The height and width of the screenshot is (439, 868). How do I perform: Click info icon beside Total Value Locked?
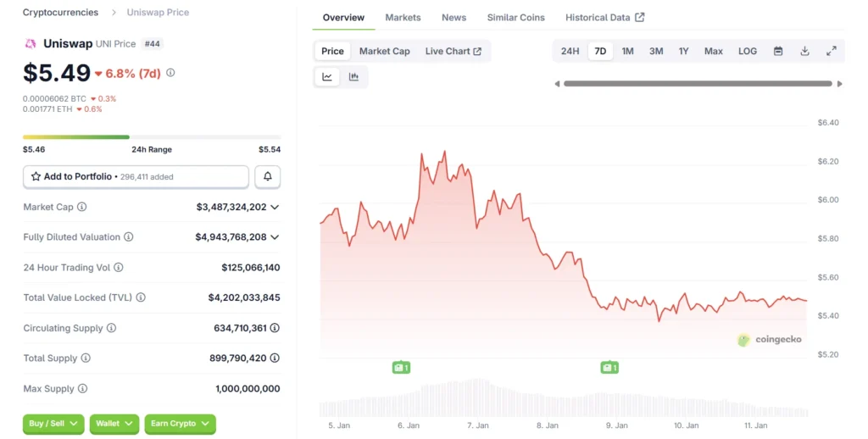click(141, 297)
